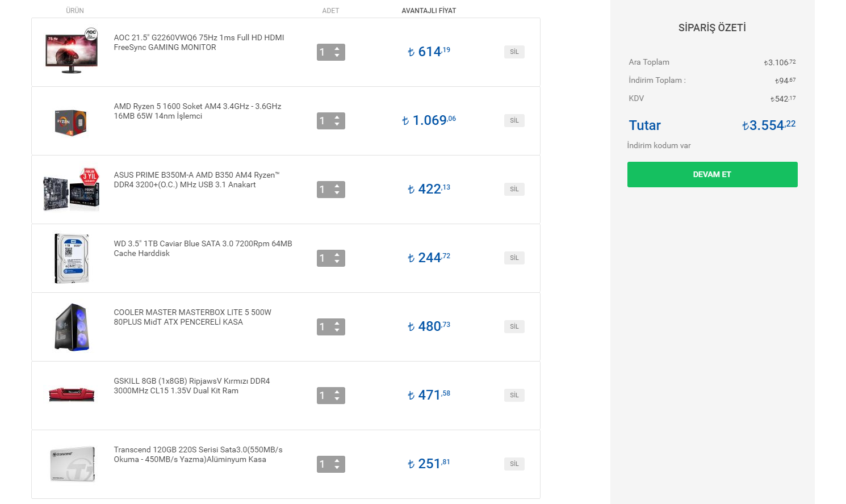This screenshot has height=504, width=846.
Task: View the Cooler Master case thumbnail
Action: (x=72, y=327)
